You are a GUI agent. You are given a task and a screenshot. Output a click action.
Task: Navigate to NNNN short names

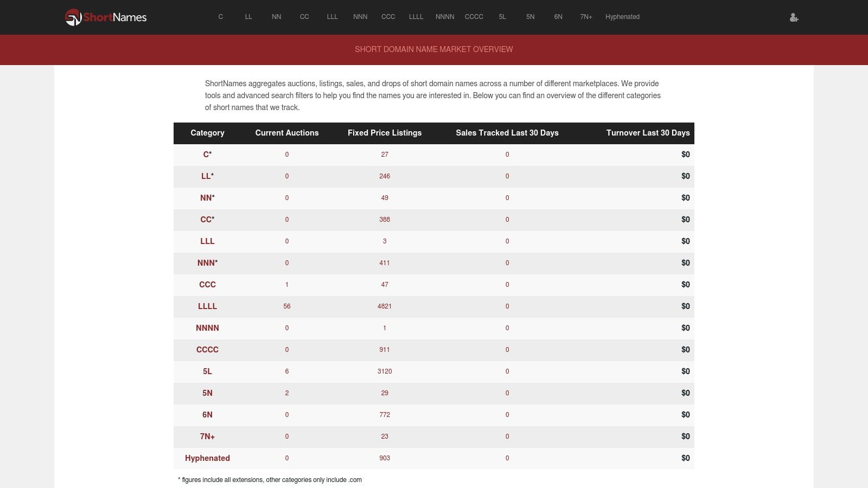click(x=444, y=17)
